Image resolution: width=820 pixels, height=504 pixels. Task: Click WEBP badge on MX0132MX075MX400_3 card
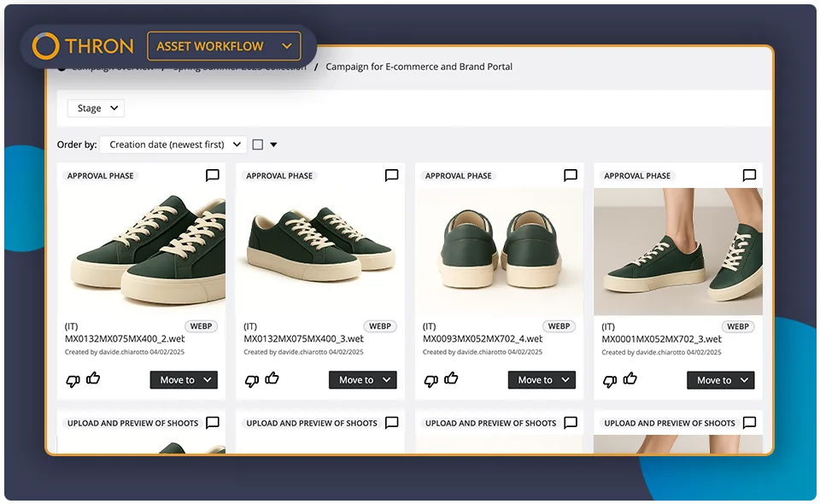tap(379, 326)
